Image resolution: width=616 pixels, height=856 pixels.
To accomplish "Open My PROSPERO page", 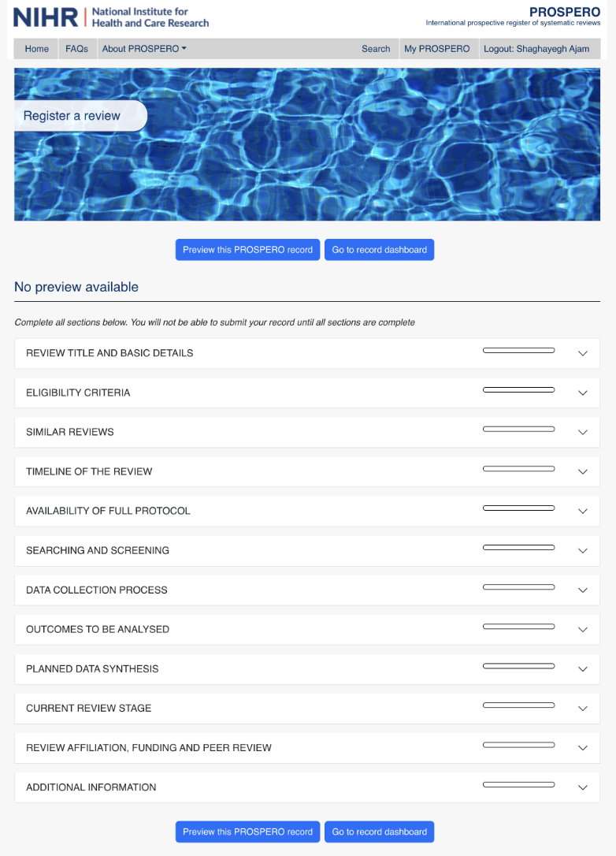I will [x=436, y=49].
